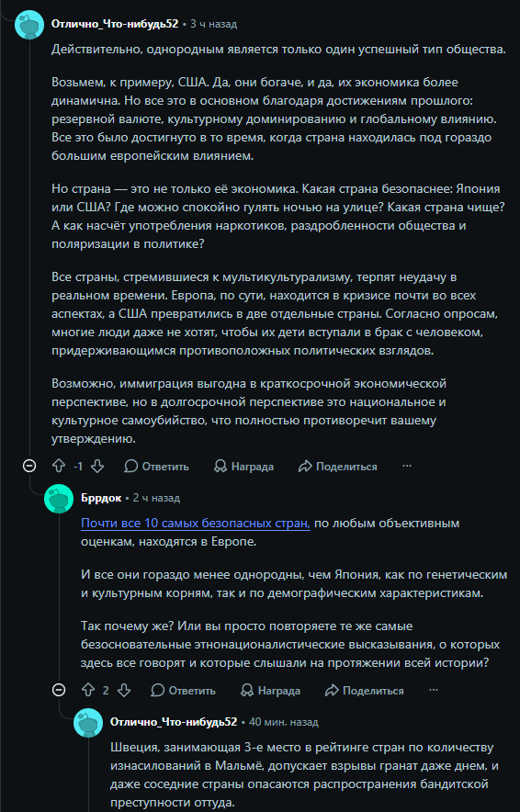Share the first comment via Поделиться
The image size is (520, 812).
coord(338,466)
